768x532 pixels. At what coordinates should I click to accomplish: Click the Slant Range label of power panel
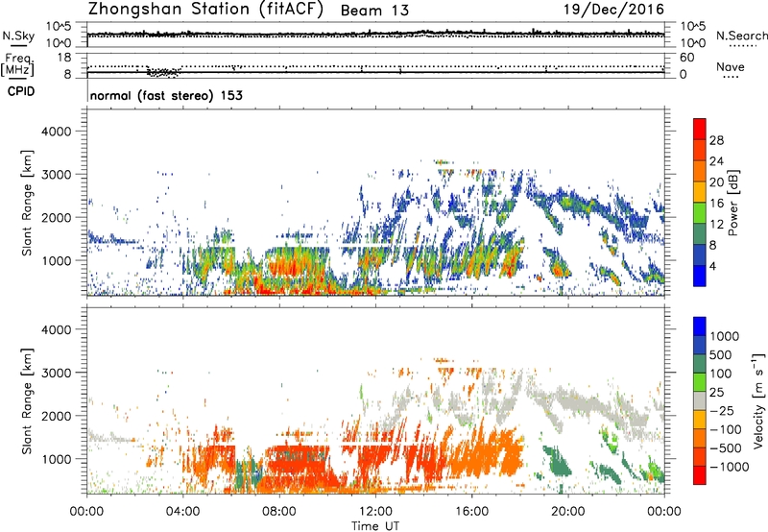click(28, 203)
